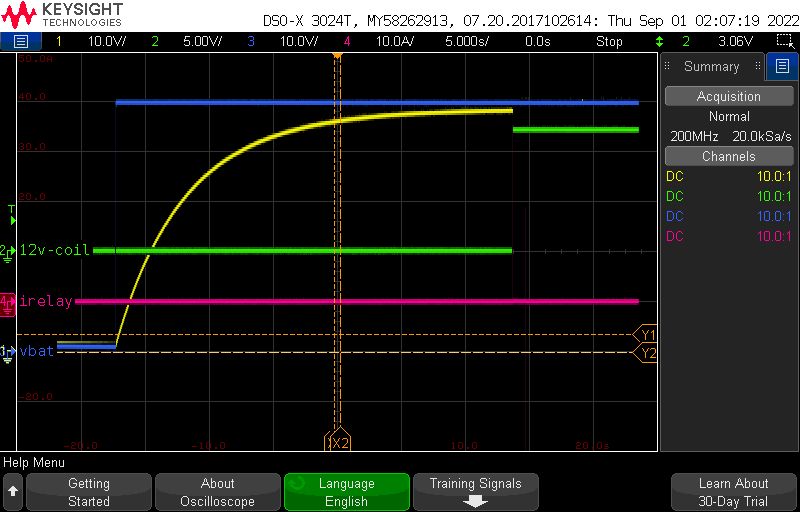Click the X2 cursor marker at bottom

click(x=341, y=441)
